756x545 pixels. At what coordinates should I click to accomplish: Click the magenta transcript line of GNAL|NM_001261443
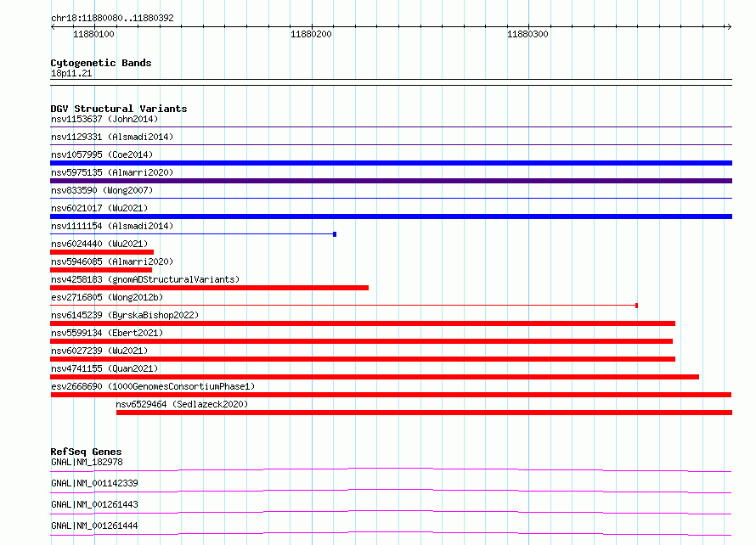point(391,512)
